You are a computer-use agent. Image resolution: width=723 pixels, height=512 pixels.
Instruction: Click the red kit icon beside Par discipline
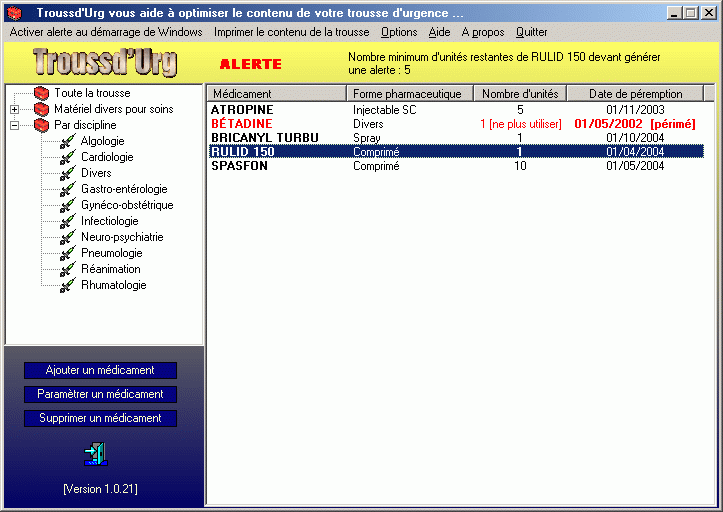tap(41, 125)
